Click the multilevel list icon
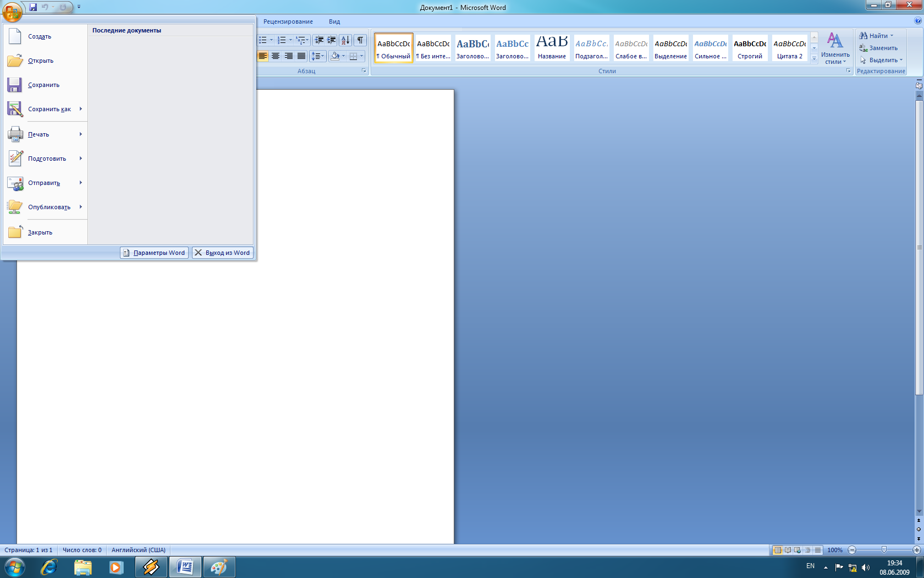 coord(300,40)
